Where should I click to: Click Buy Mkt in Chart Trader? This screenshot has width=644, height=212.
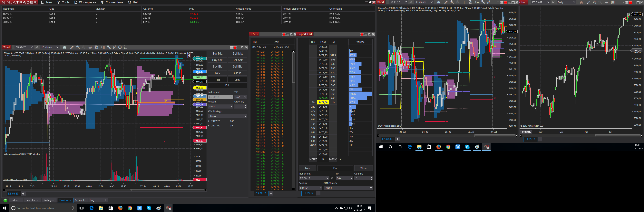click(x=217, y=54)
